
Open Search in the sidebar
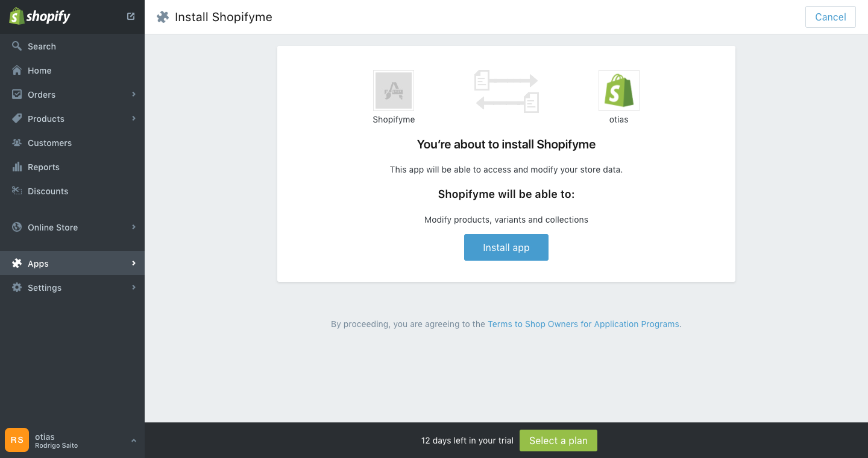pos(42,46)
